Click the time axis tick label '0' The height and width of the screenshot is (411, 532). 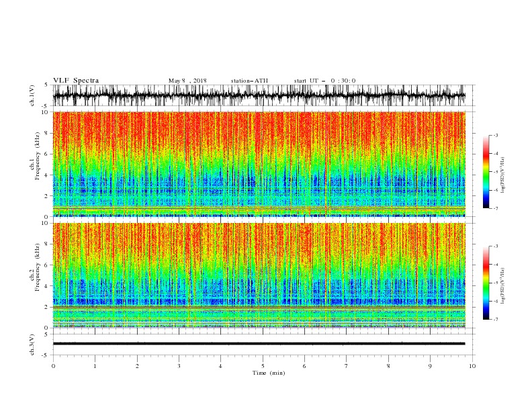[x=53, y=366]
